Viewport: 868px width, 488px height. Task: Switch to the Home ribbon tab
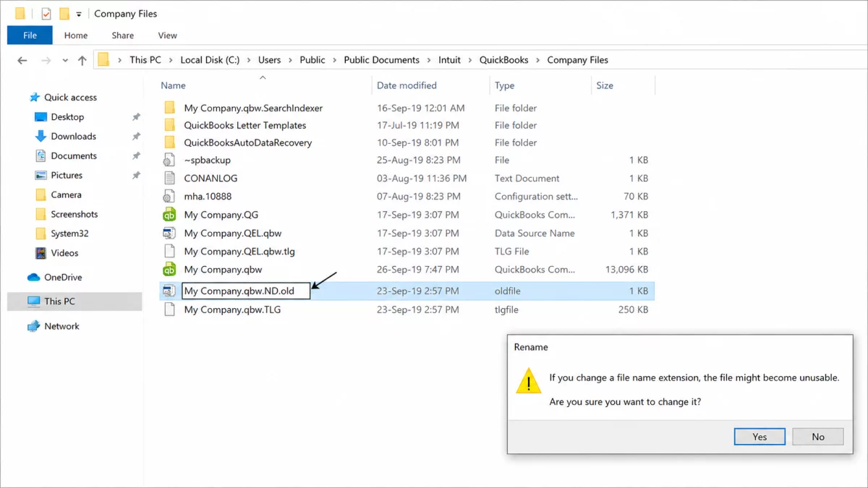click(x=76, y=35)
